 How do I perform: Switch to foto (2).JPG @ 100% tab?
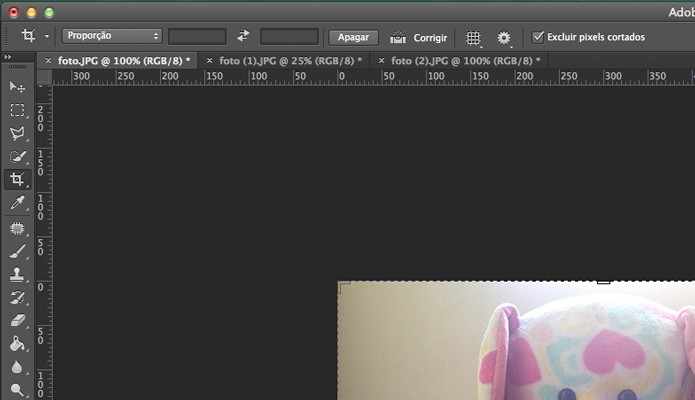click(x=465, y=61)
